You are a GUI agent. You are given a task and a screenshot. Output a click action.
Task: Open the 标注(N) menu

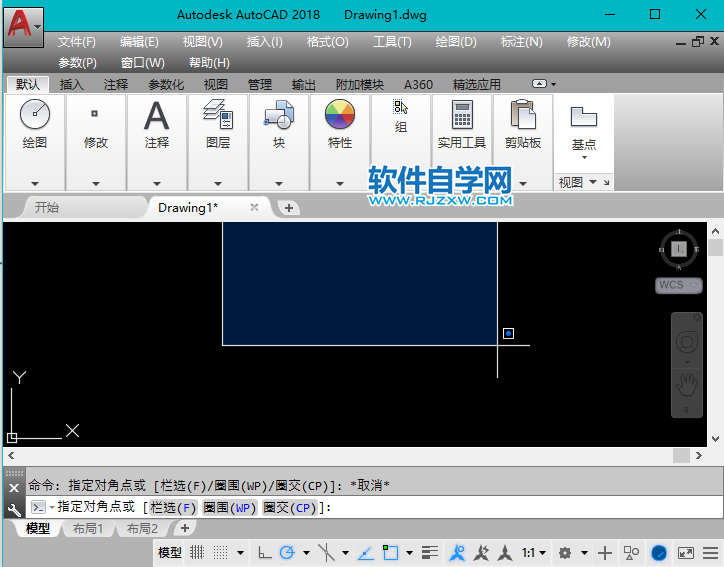[x=521, y=42]
